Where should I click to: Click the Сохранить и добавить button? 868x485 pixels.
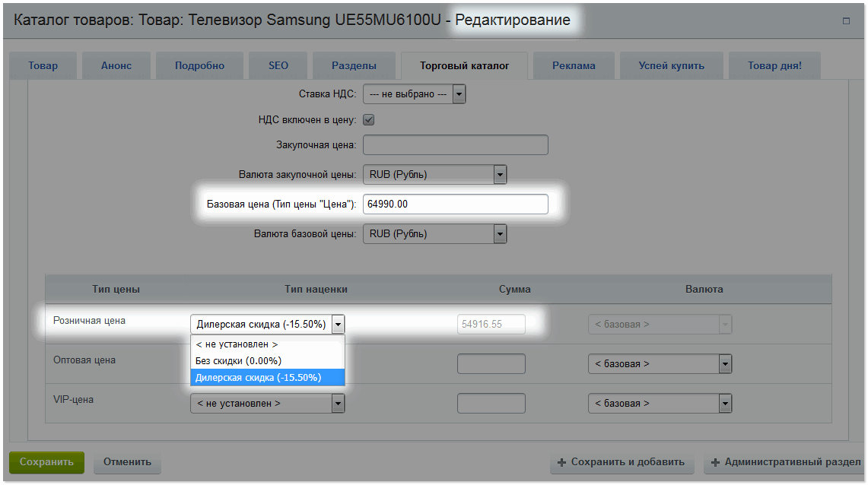click(622, 462)
